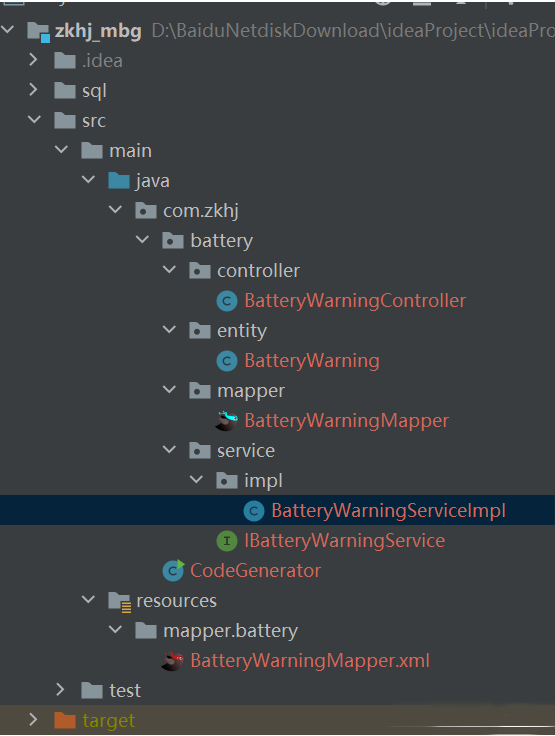Click the BatteryWarningMapper.xml file icon
Screen dimensions: 555x736
[172, 661]
